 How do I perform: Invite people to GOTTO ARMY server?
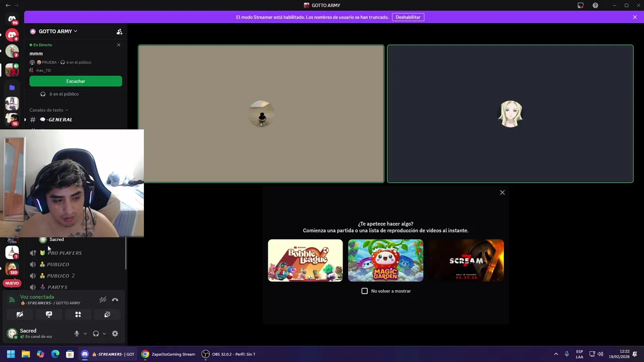coord(119,32)
